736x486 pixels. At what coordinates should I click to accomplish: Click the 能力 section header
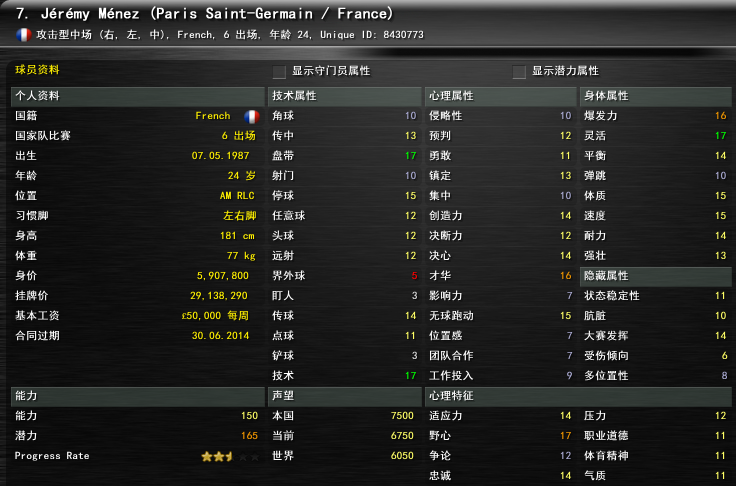pos(138,396)
